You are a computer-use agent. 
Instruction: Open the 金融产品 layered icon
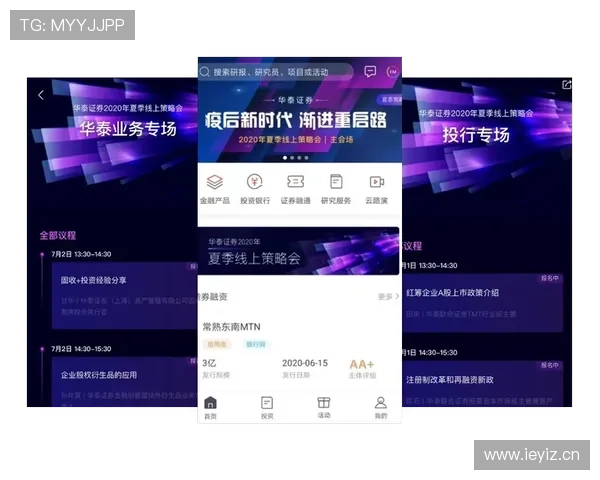[x=215, y=182]
